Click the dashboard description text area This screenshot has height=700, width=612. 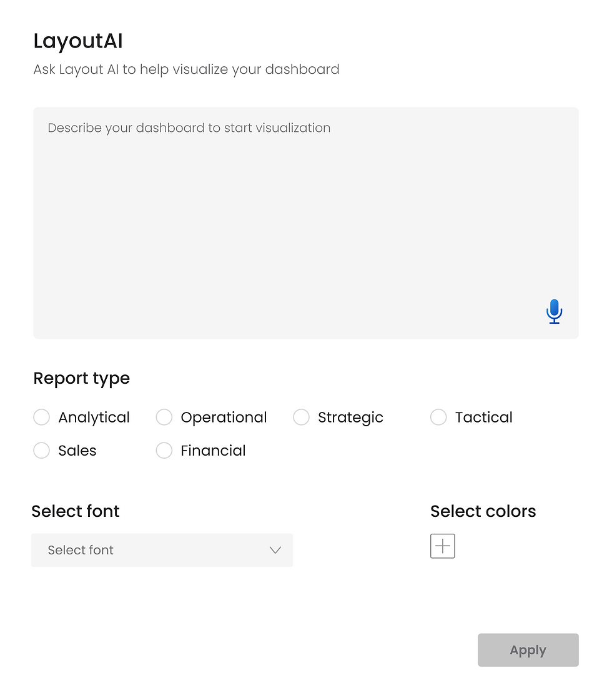[x=306, y=219]
